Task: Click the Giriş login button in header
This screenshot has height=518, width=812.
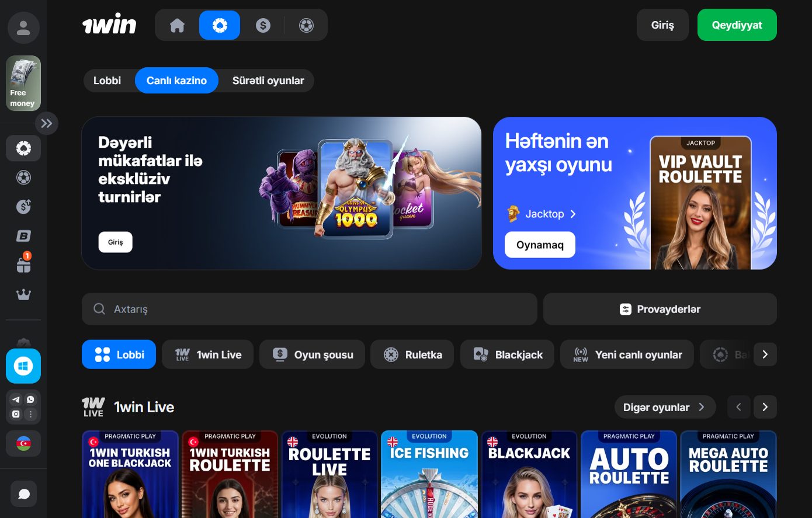Action: pyautogui.click(x=662, y=25)
